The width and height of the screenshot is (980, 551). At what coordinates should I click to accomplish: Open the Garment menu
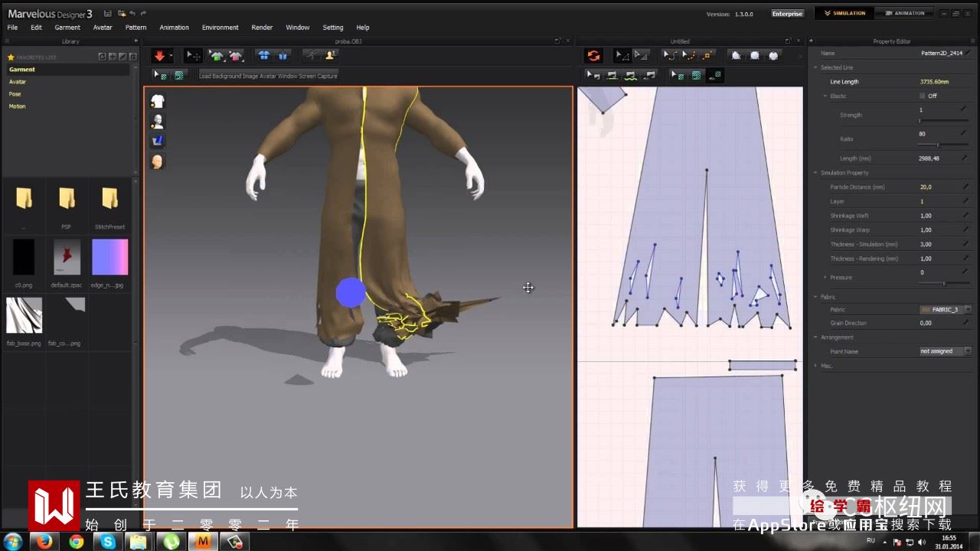point(67,28)
